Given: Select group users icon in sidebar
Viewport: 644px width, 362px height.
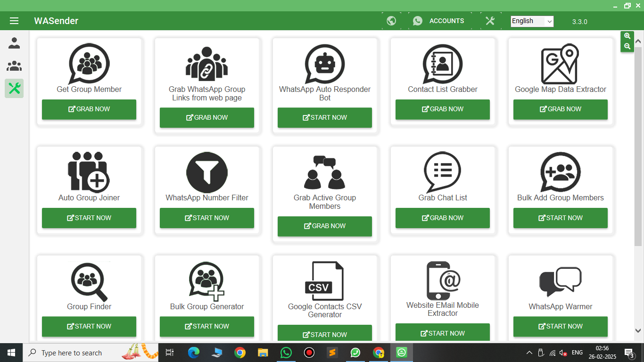Looking at the screenshot, I should pyautogui.click(x=14, y=66).
